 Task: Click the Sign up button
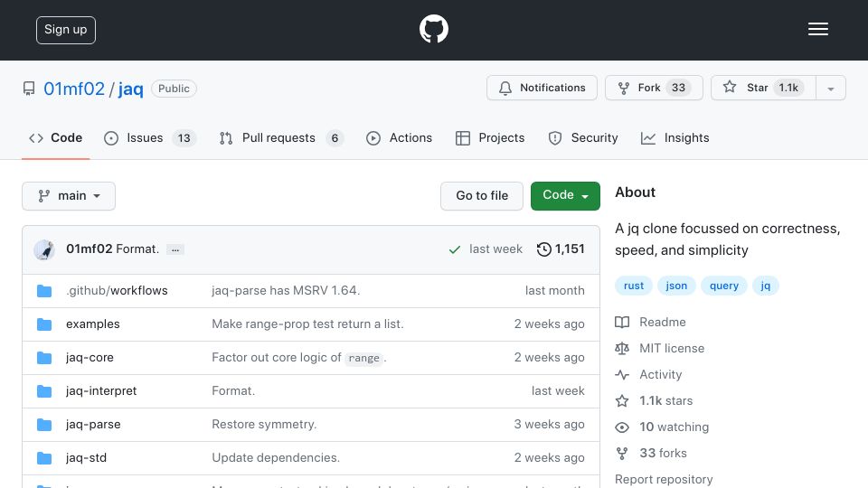[66, 30]
